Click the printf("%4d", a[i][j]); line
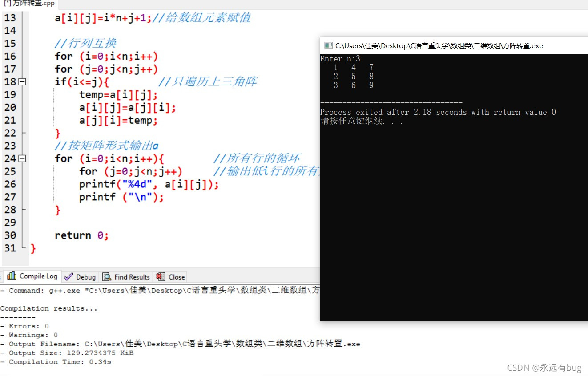Viewport: 588px width, 377px height. [x=149, y=184]
